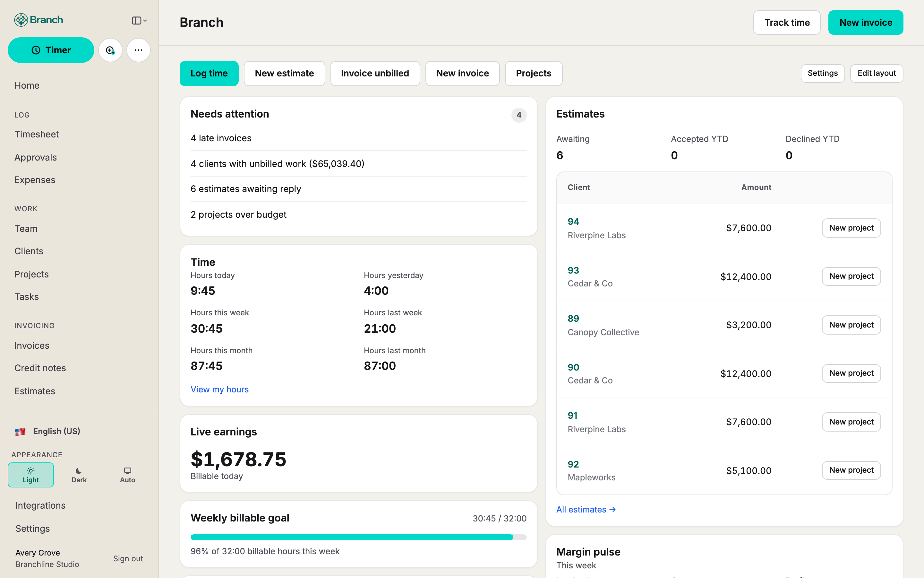Switch to Dark appearance mode

(x=79, y=475)
